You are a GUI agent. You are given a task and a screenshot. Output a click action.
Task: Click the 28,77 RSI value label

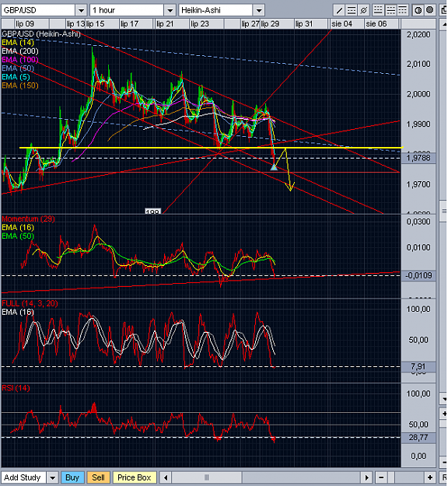coord(418,438)
